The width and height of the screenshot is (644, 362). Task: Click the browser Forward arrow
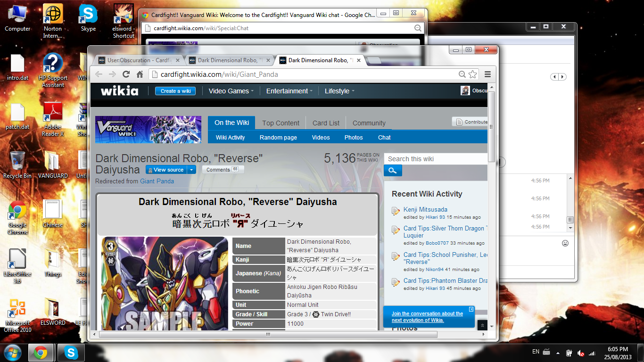pos(112,74)
